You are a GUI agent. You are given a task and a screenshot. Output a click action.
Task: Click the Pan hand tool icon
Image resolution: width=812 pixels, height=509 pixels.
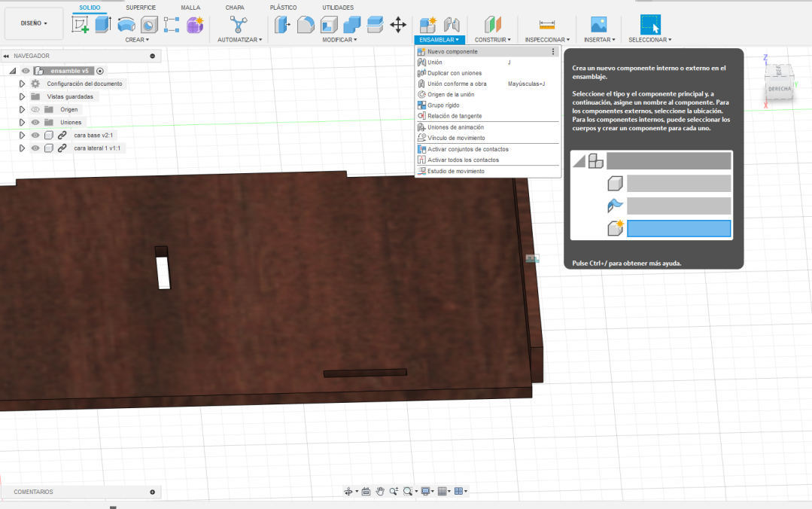380,491
